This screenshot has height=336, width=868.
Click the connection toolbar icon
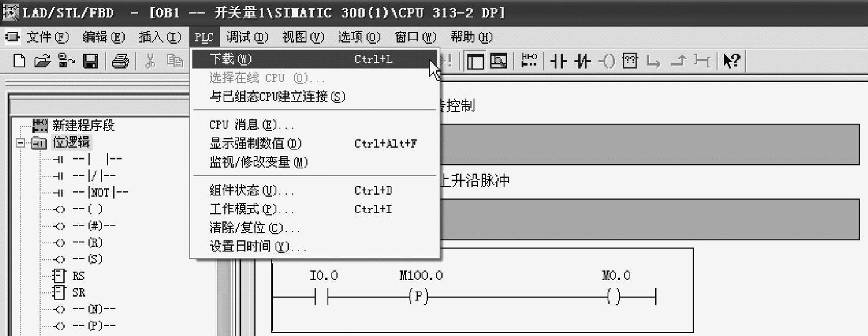[702, 61]
